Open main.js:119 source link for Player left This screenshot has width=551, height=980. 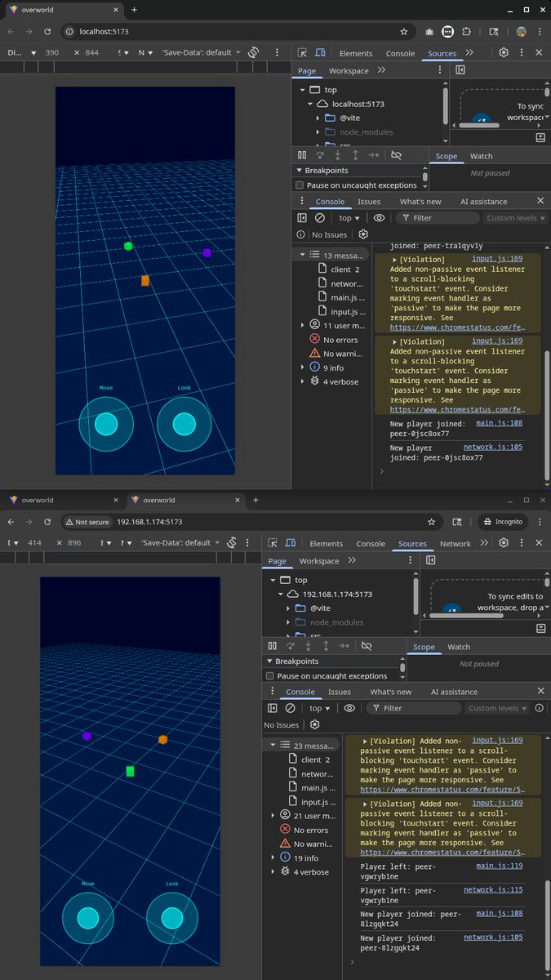click(499, 866)
